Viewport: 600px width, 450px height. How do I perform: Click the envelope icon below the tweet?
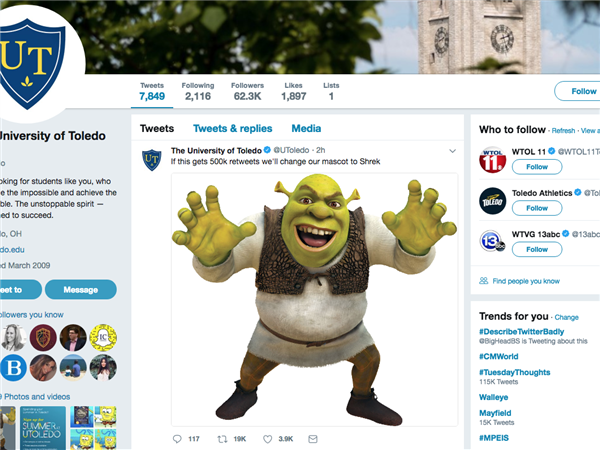(x=312, y=438)
